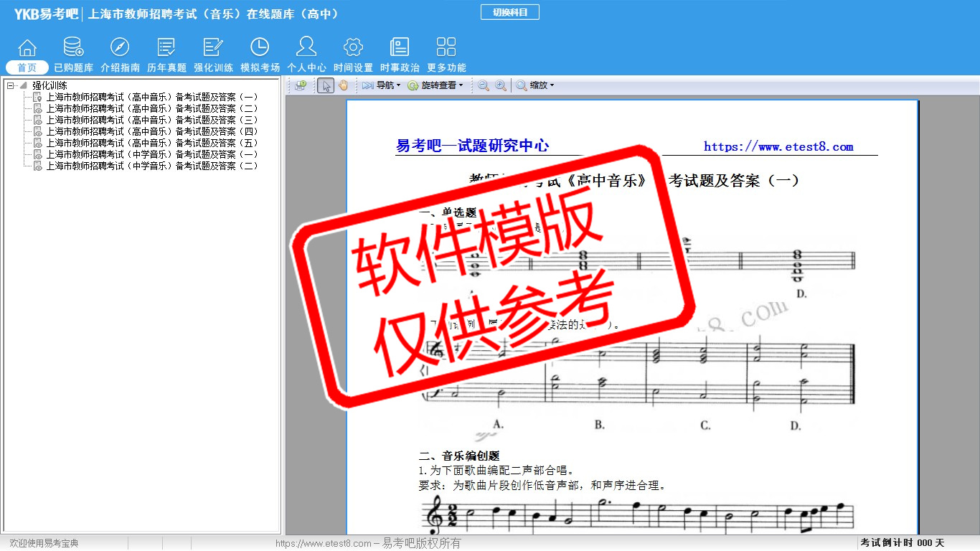Open 强化训练 intensive training
Image resolution: width=980 pixels, height=551 pixels.
[x=213, y=55]
